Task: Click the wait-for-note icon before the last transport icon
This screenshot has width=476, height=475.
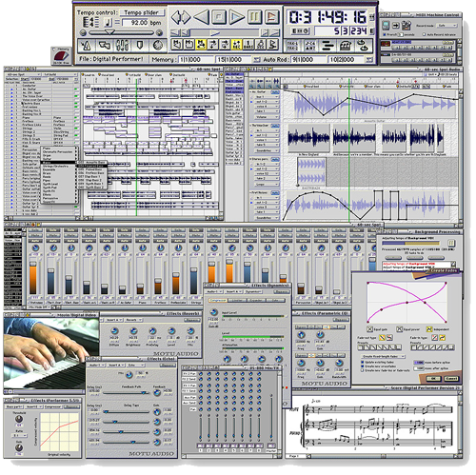Action: (x=260, y=45)
